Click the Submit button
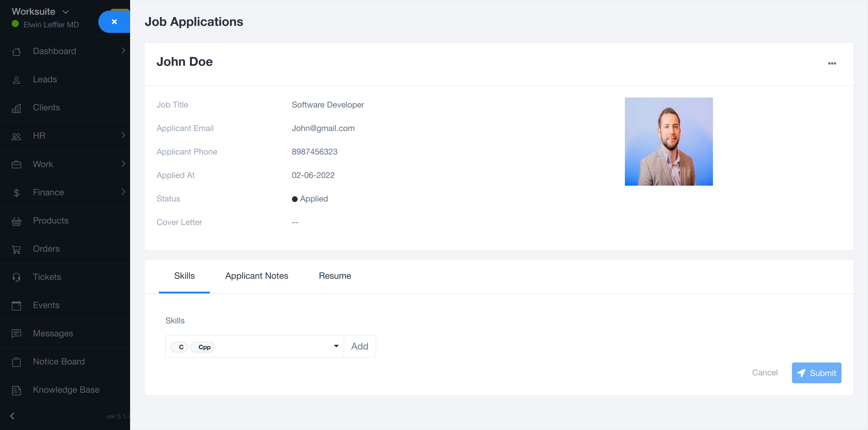 pyautogui.click(x=816, y=373)
